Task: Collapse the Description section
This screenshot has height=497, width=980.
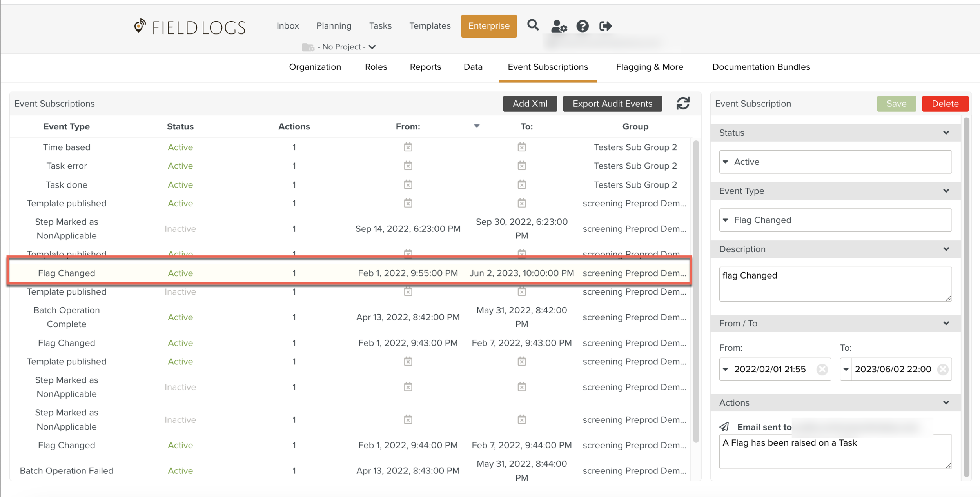Action: [x=946, y=249]
